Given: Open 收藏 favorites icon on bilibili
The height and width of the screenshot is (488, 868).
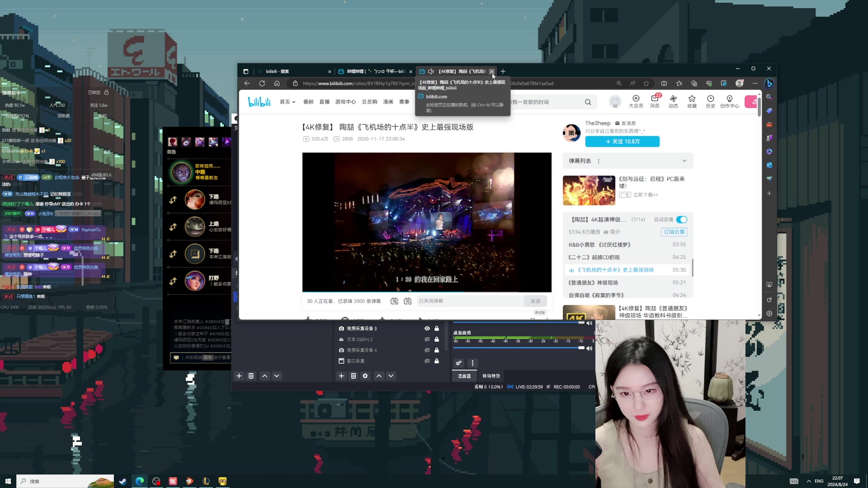Looking at the screenshot, I should coord(692,102).
